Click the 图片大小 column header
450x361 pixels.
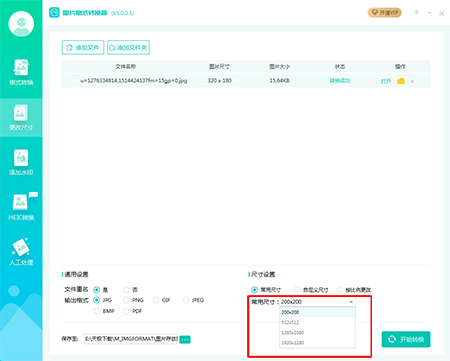tap(280, 67)
